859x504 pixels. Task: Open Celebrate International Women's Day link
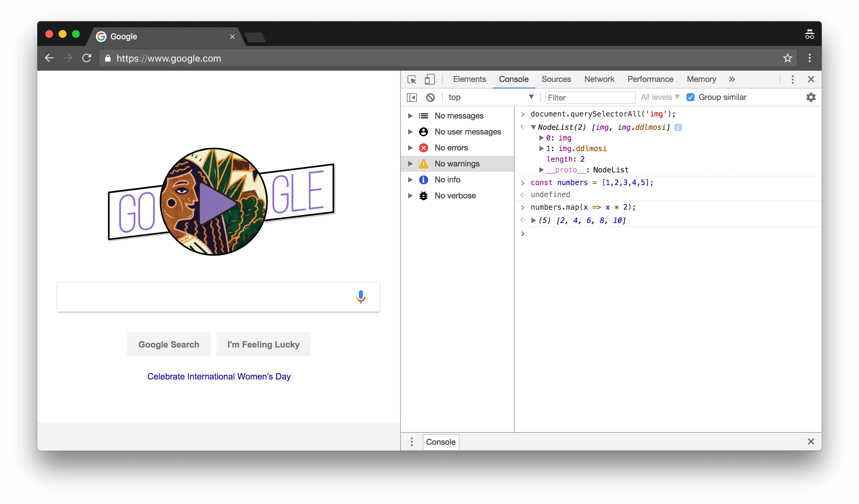(219, 377)
